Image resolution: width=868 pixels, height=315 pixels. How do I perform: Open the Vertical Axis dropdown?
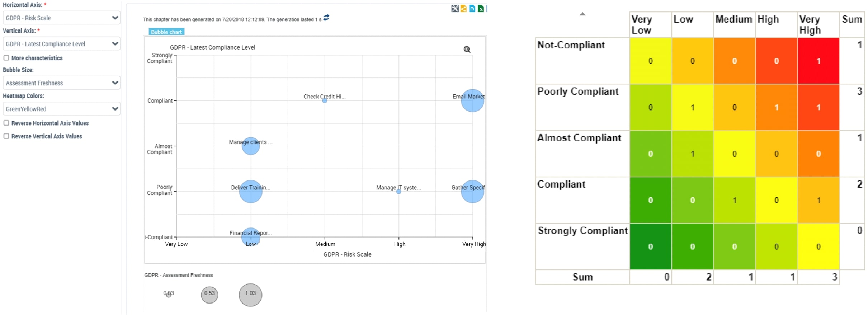tap(61, 44)
